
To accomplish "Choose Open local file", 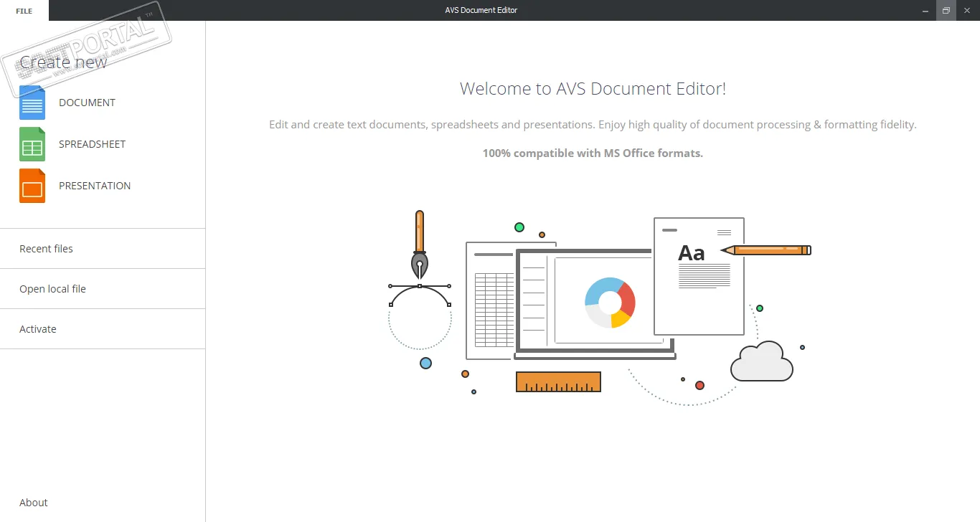I will click(x=103, y=289).
